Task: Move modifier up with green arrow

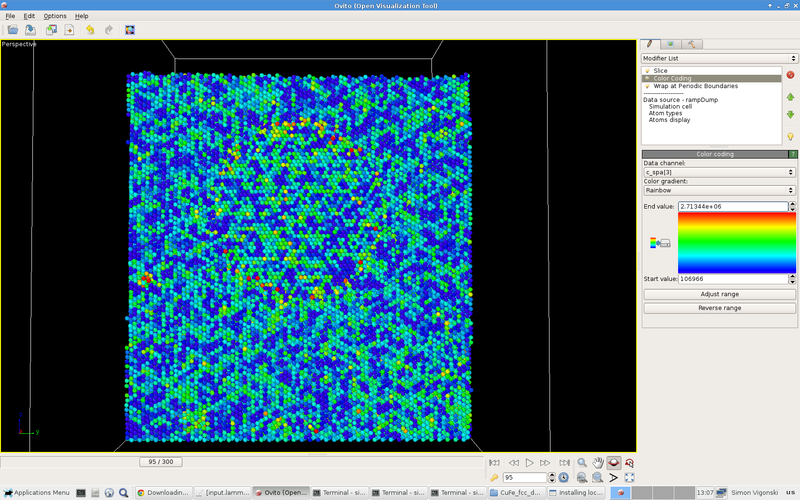Action: (x=791, y=97)
